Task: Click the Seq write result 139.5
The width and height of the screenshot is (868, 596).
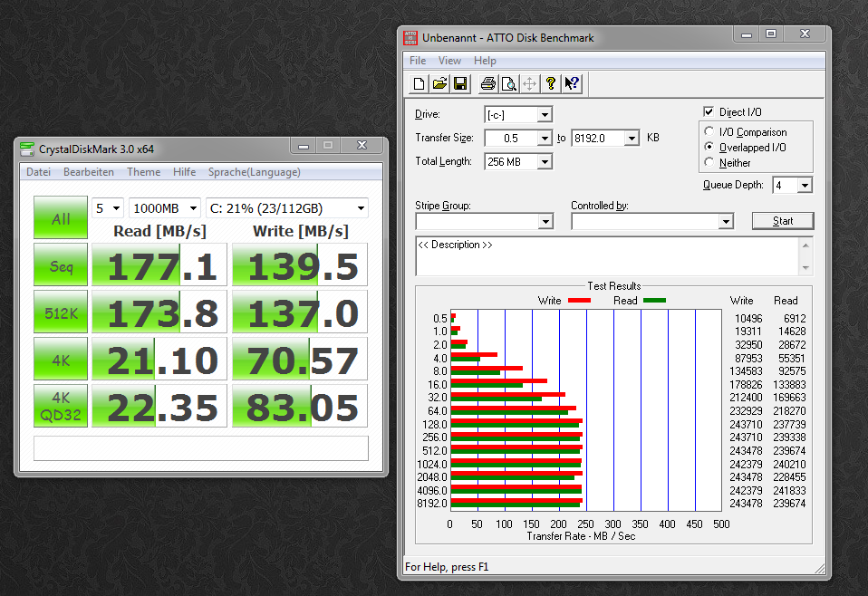Action: pyautogui.click(x=300, y=264)
